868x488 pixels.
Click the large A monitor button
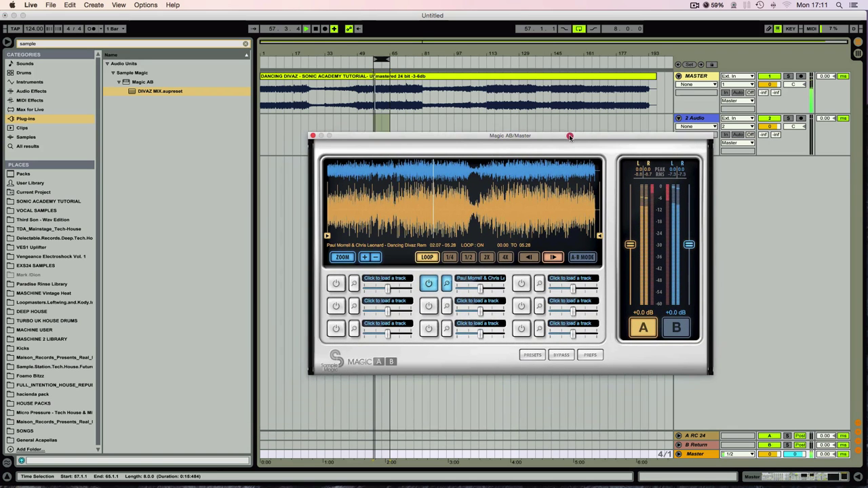pos(643,328)
